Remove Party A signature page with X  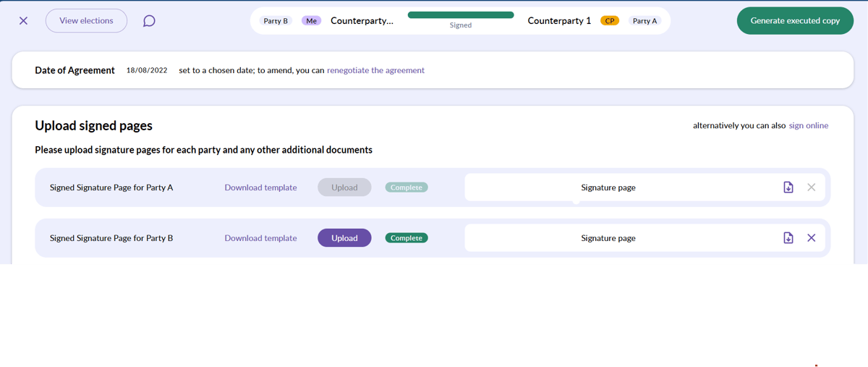pyautogui.click(x=812, y=187)
